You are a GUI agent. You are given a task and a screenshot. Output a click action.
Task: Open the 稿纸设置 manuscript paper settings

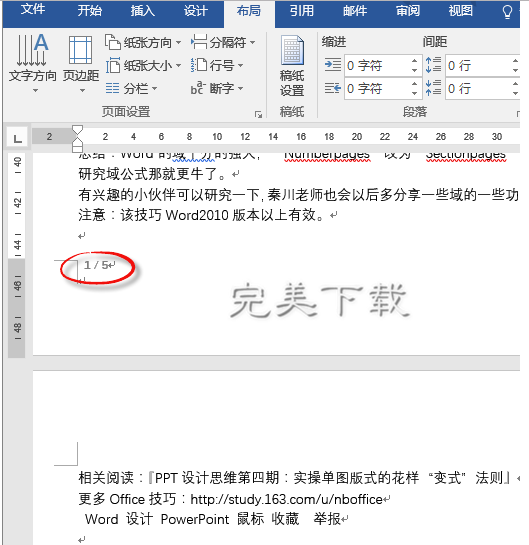tap(292, 66)
